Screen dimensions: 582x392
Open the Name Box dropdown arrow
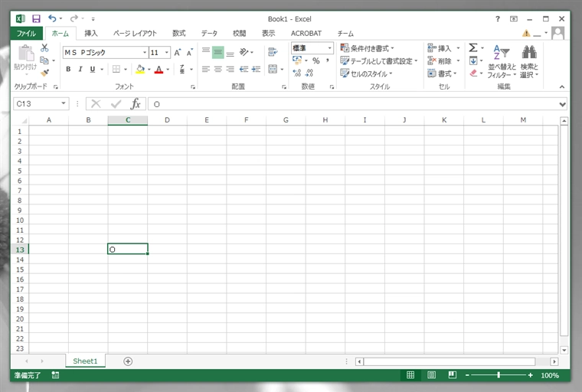(x=64, y=103)
